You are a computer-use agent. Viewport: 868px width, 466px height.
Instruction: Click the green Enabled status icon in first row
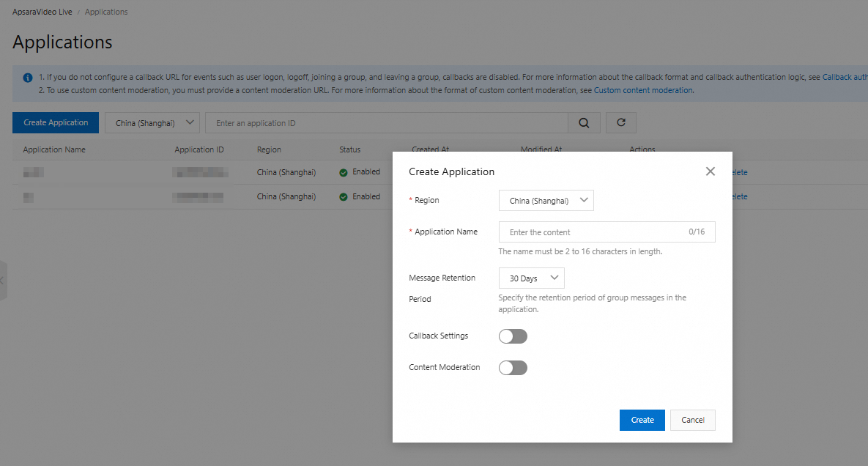coord(344,173)
